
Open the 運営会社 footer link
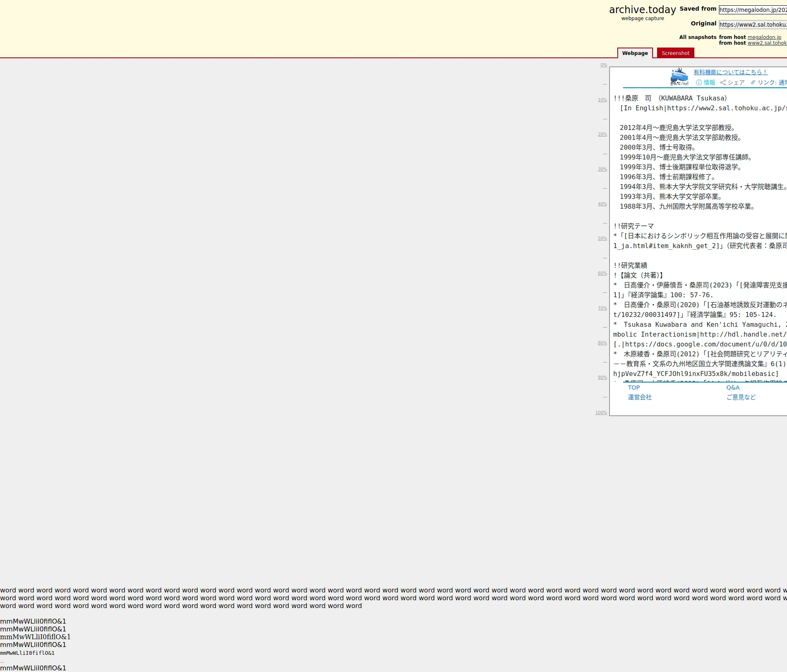(x=639, y=397)
